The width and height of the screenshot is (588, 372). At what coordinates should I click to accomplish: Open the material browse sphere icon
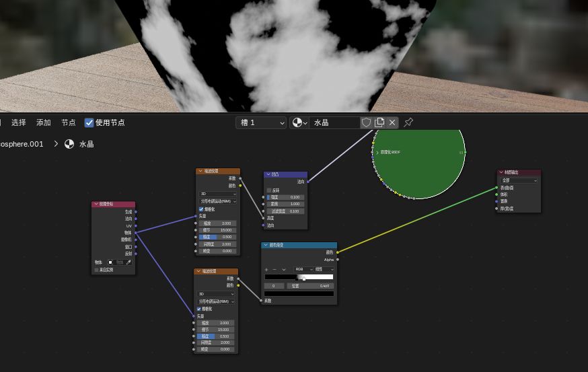[299, 122]
